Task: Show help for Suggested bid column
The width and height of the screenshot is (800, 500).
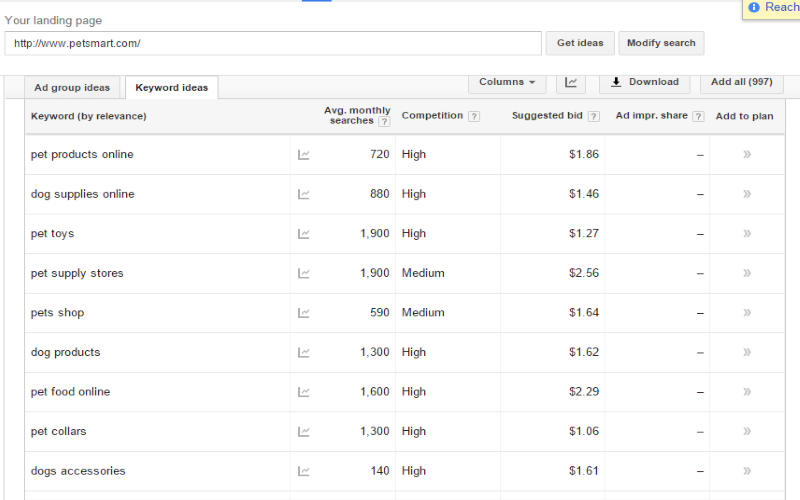Action: [593, 116]
